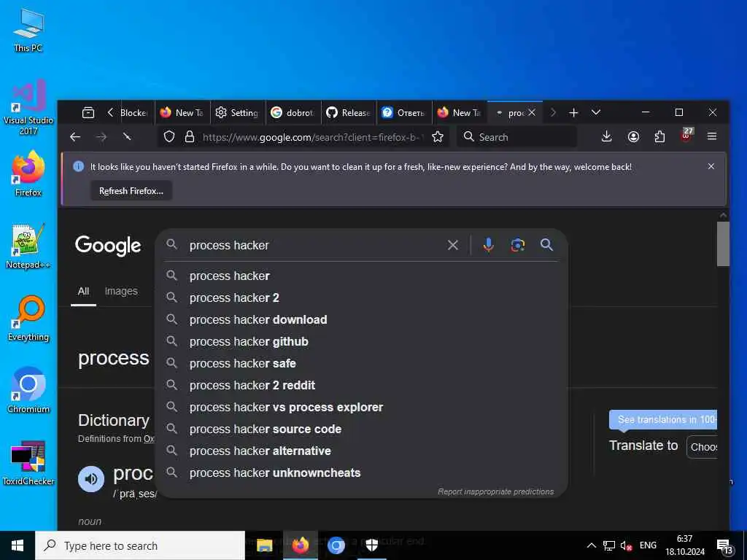This screenshot has width=747, height=560.
Task: Open the tracking protection shield icon
Action: (169, 137)
